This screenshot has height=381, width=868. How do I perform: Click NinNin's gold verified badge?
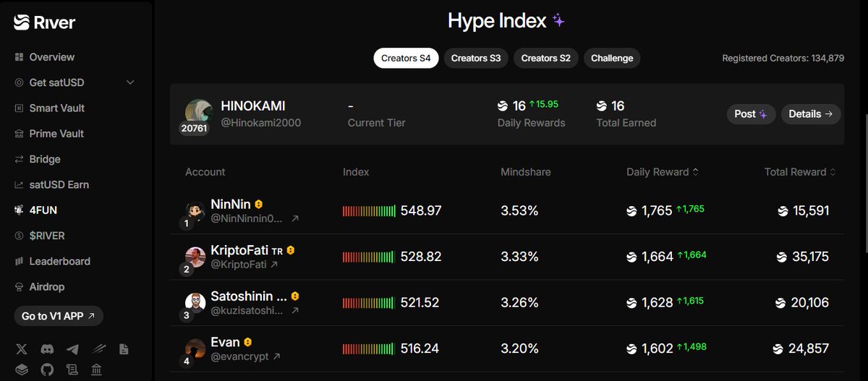(x=258, y=205)
